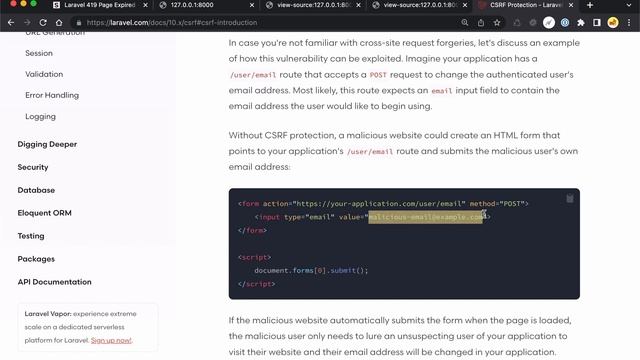Open API Documentation in sidebar
The image size is (640, 360).
[54, 282]
